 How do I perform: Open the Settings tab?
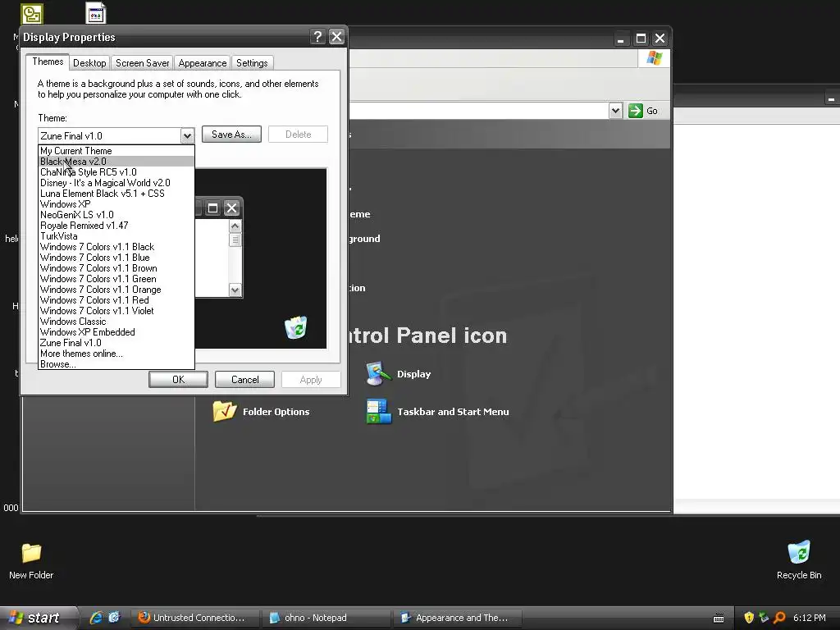252,63
